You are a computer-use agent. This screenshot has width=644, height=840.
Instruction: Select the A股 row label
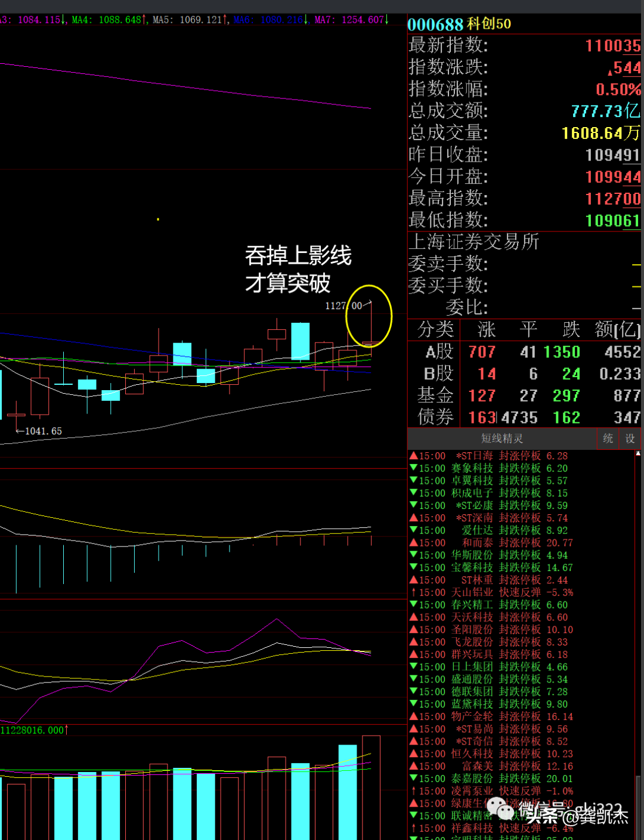(x=439, y=352)
